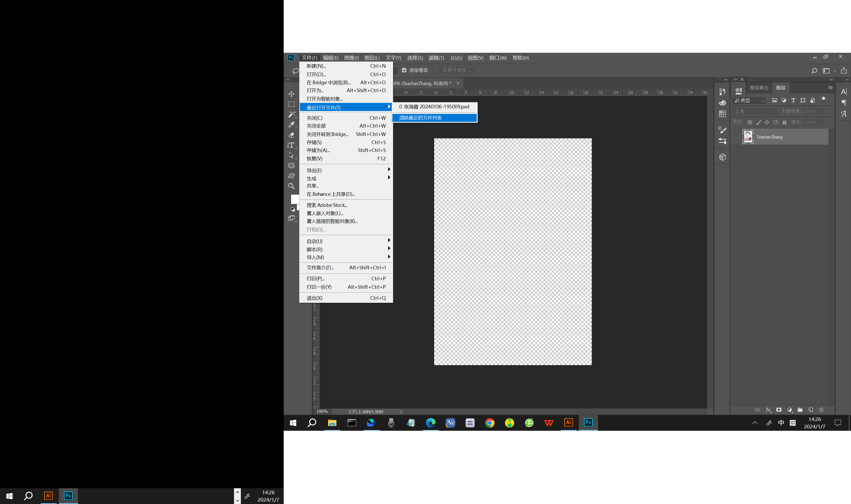Select the Eyedropper tool
This screenshot has width=851, height=504.
291,125
